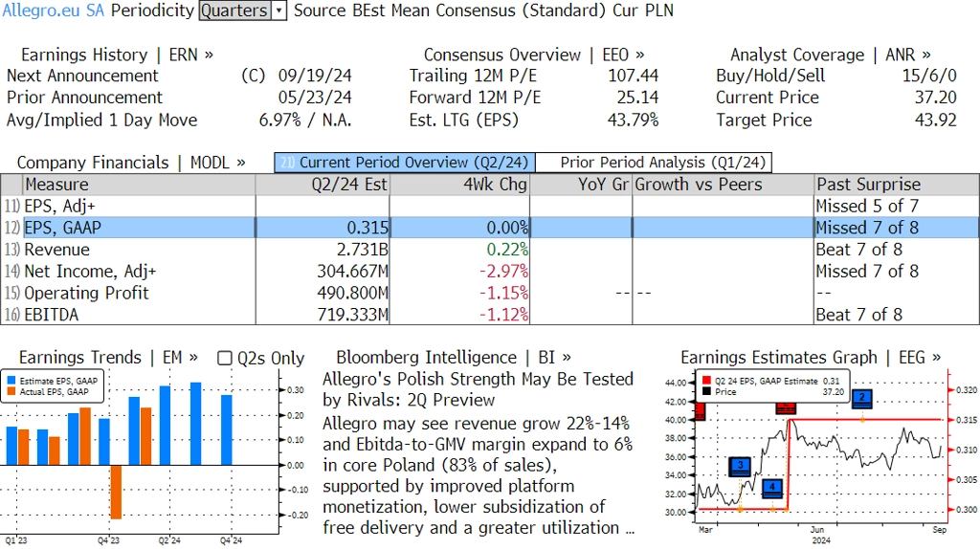
Task: Click Revenue estimate value 2.731B
Action: click(x=363, y=250)
